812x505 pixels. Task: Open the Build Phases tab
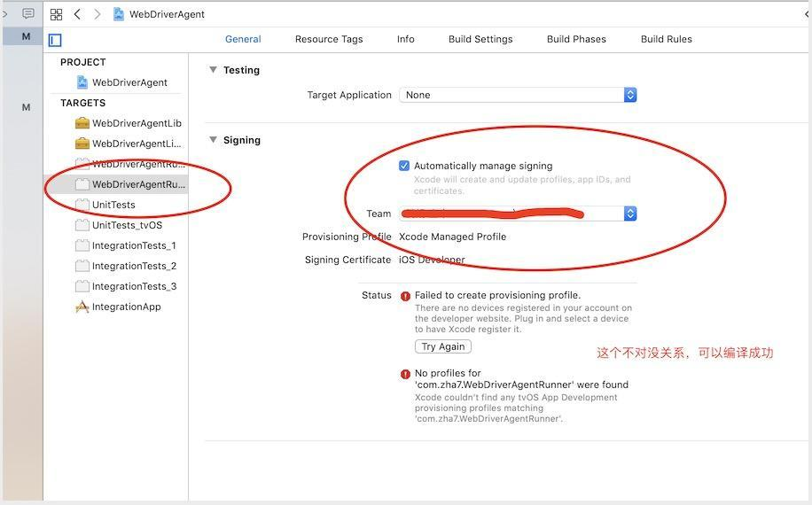576,39
